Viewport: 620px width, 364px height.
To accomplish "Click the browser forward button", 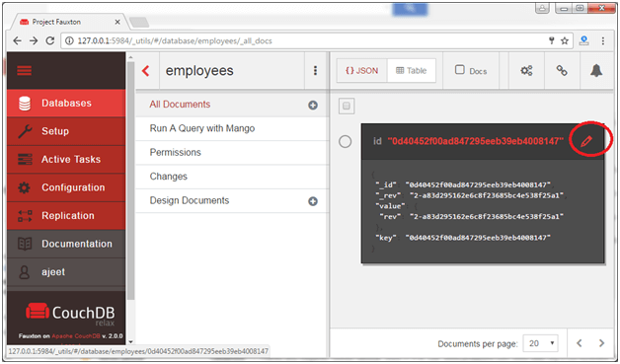I will [x=34, y=40].
